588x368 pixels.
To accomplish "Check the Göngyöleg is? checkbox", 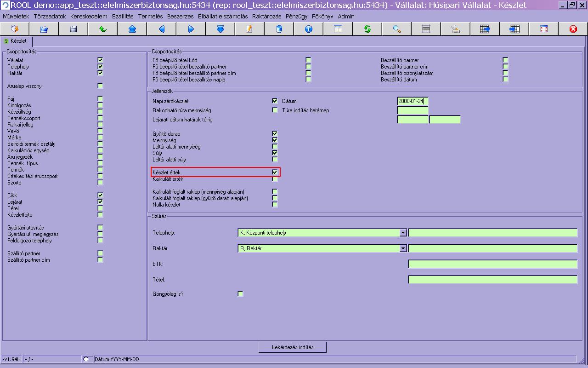I will point(240,294).
